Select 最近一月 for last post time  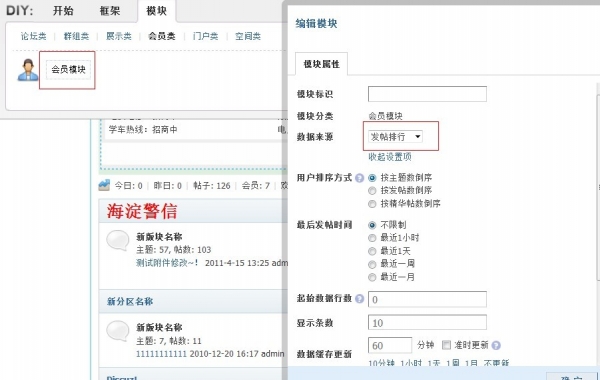[372, 277]
